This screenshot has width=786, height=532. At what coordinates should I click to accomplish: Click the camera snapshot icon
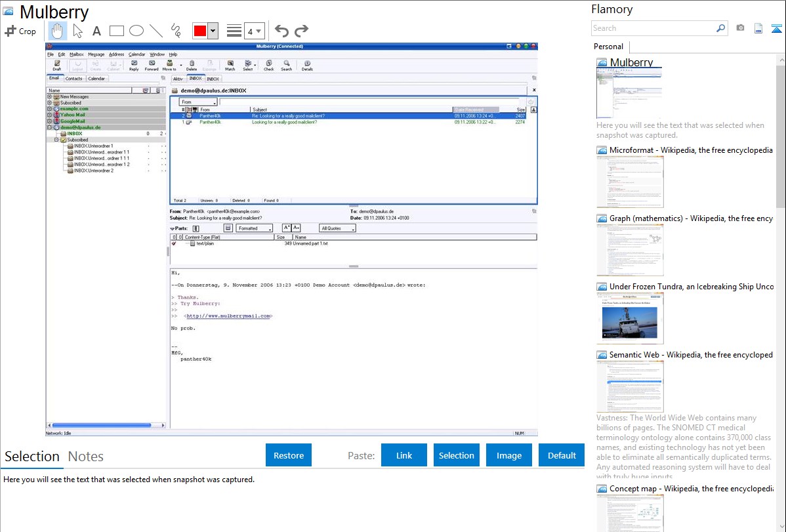[740, 28]
